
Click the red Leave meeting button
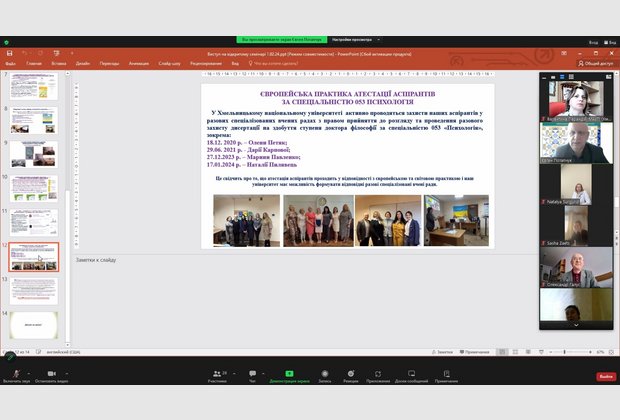click(605, 376)
